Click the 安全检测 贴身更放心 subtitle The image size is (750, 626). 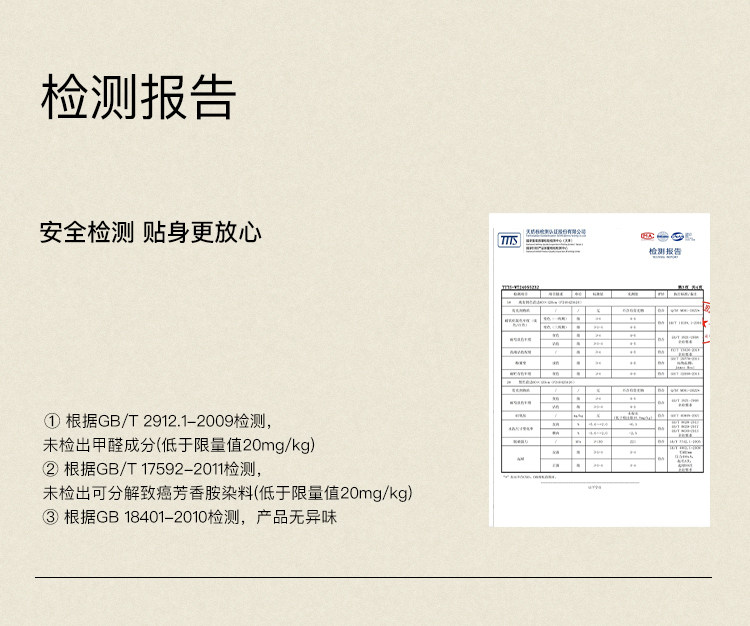[x=150, y=232]
